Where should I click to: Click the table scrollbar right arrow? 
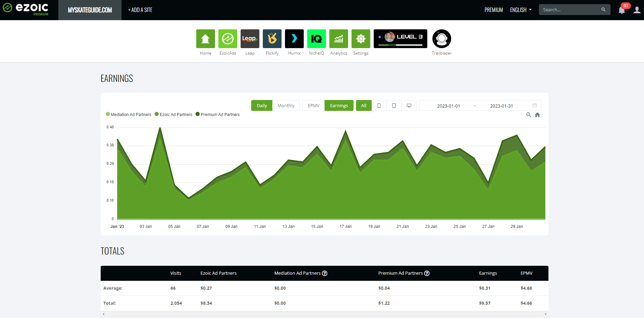(x=545, y=314)
